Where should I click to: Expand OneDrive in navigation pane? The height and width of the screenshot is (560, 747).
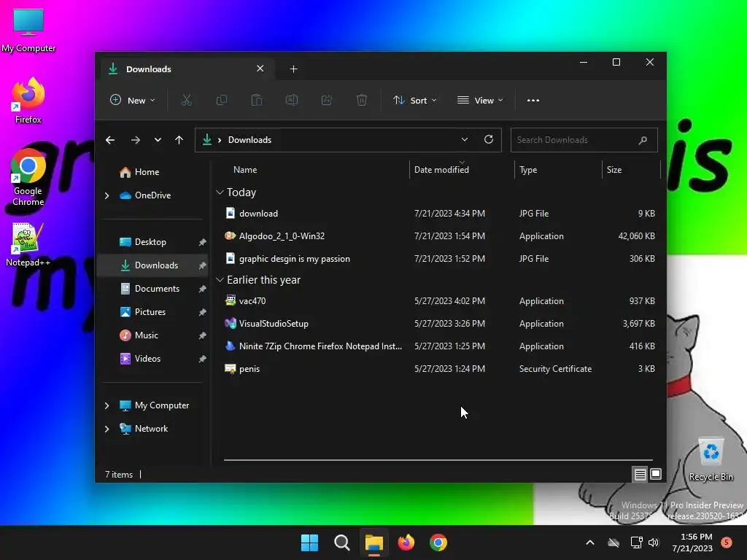pyautogui.click(x=107, y=195)
